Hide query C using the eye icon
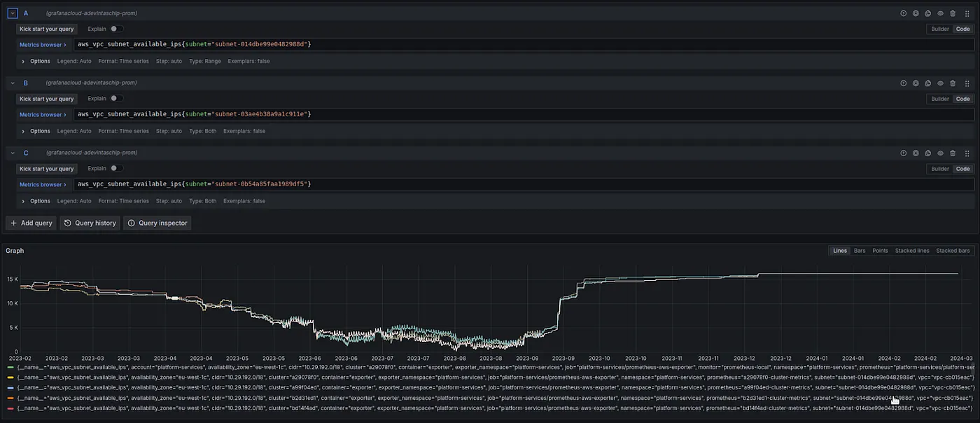Viewport: 980px width, 423px height. [x=940, y=153]
